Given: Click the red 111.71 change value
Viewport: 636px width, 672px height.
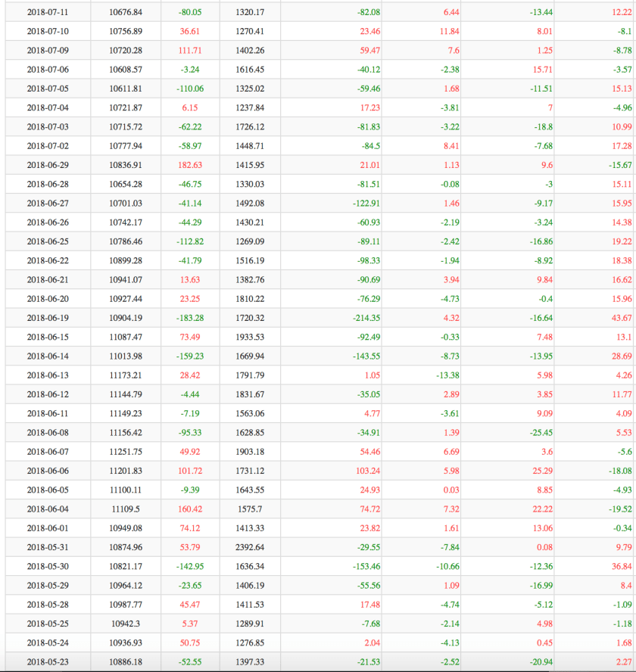Looking at the screenshot, I should (x=190, y=51).
